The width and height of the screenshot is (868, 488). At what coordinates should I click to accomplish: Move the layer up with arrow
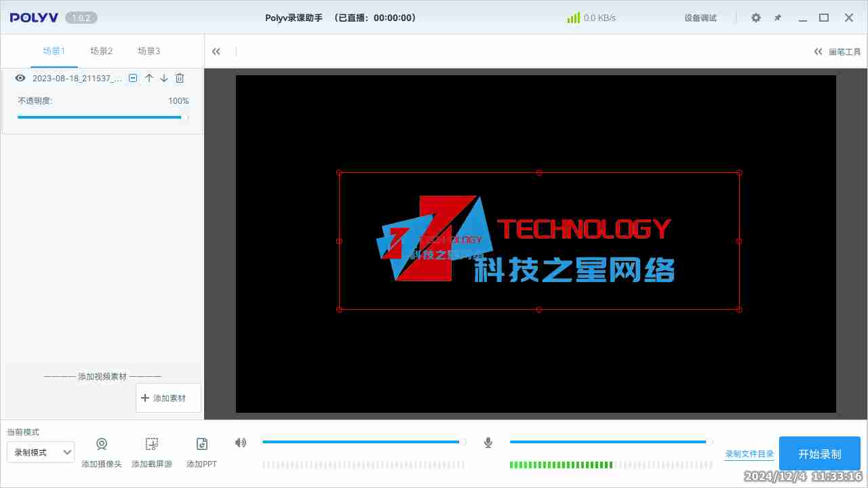pyautogui.click(x=149, y=79)
